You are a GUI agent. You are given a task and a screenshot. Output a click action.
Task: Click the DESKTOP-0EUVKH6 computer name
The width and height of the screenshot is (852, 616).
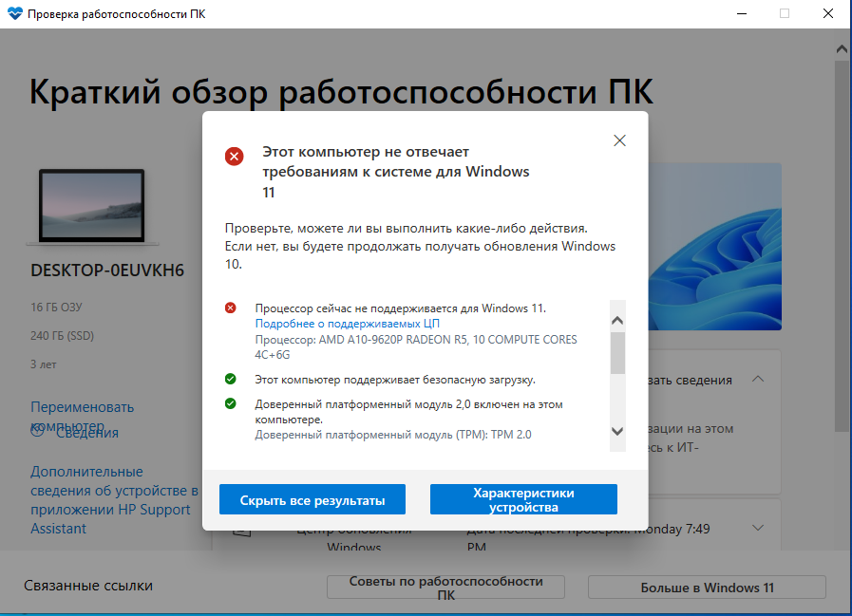pos(107,271)
